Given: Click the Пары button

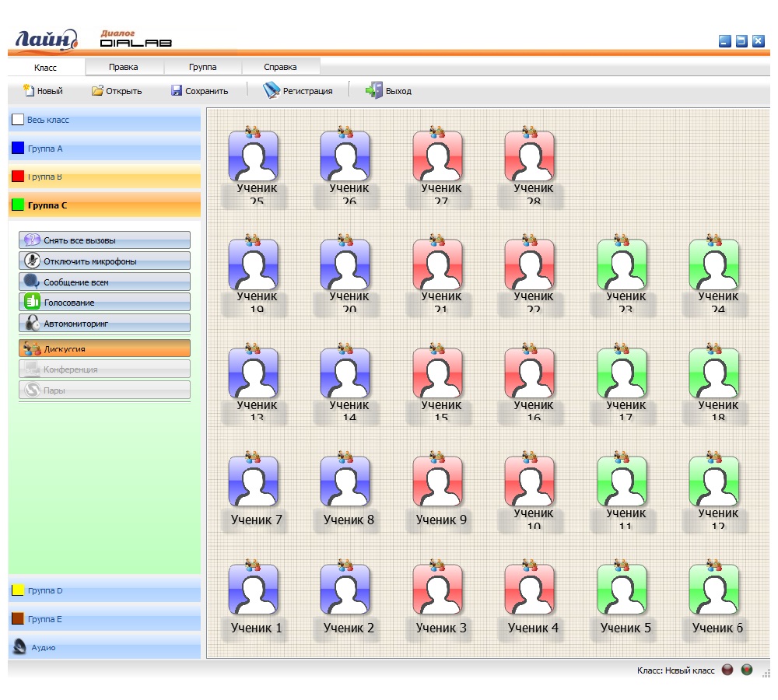Looking at the screenshot, I should click(x=105, y=390).
